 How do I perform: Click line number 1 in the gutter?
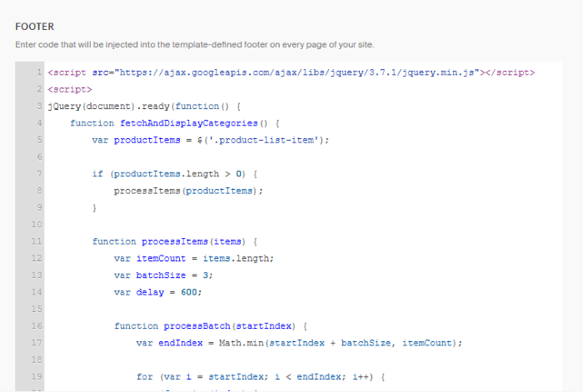(x=39, y=72)
